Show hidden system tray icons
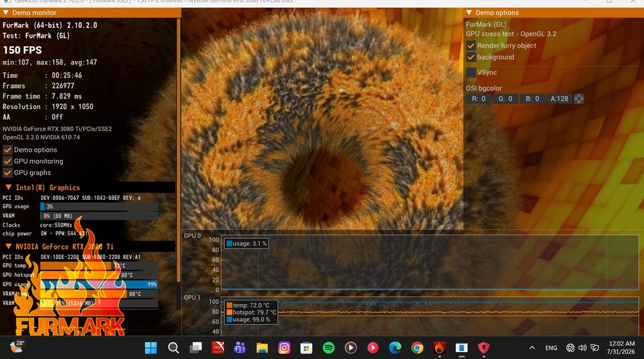 tap(532, 348)
